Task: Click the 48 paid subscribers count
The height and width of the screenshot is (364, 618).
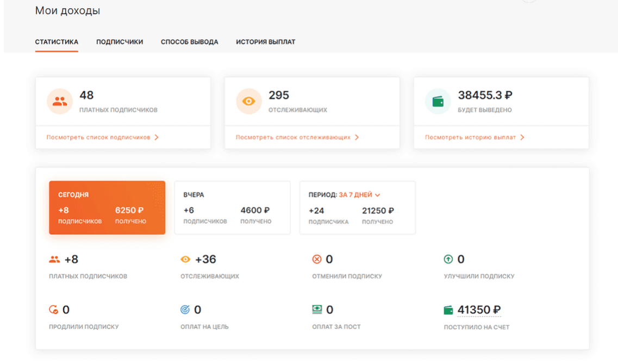Action: click(86, 95)
